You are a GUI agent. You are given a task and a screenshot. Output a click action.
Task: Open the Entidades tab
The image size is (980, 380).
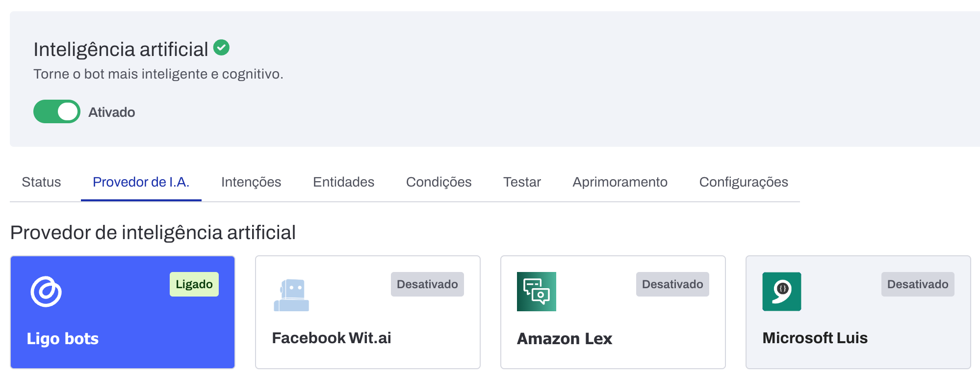click(343, 182)
